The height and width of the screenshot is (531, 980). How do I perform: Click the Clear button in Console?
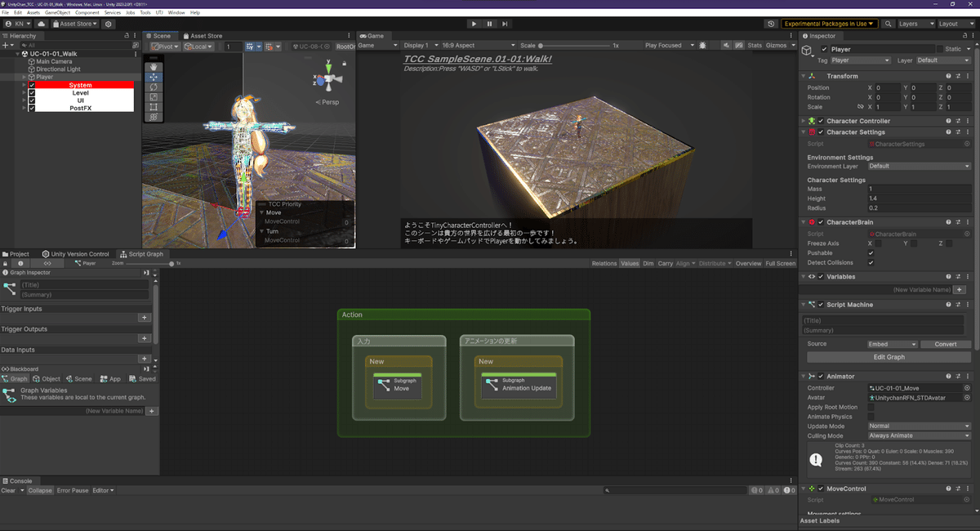(x=8, y=491)
